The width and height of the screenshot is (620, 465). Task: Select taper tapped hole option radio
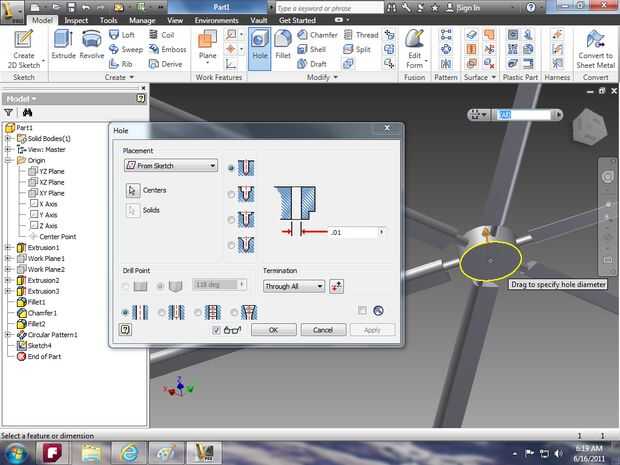point(234,312)
